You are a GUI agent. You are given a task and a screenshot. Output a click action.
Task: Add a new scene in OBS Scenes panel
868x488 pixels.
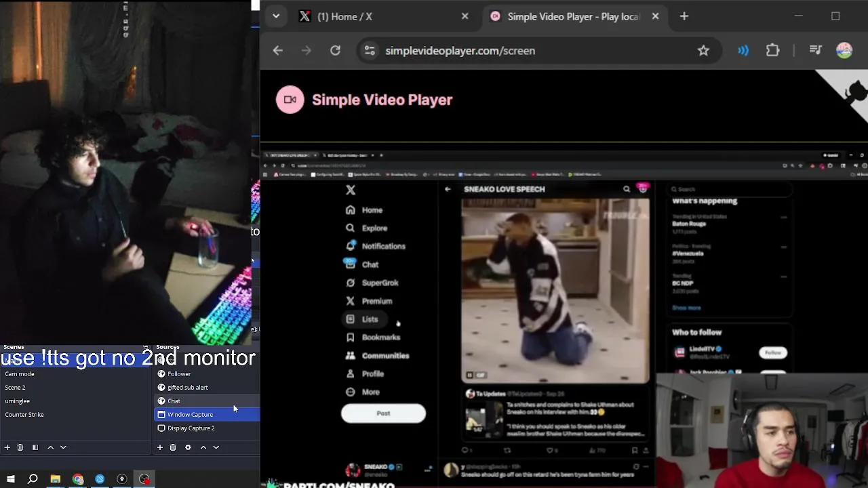[7, 447]
